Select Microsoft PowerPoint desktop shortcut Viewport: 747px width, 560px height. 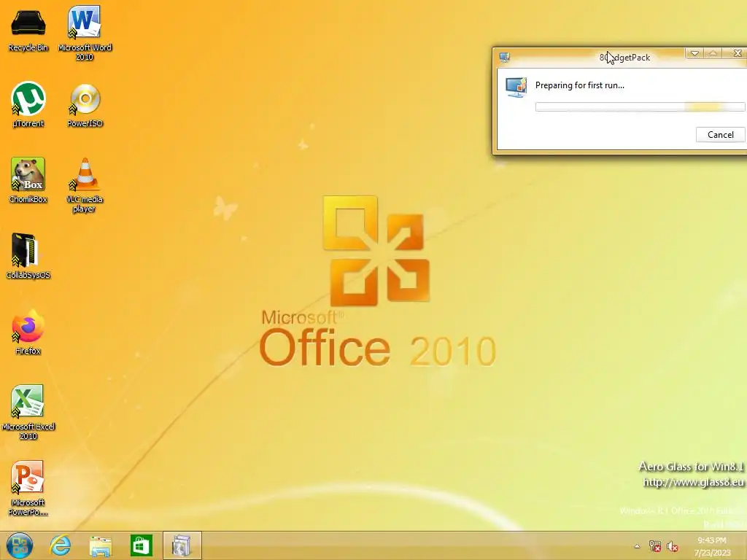tap(28, 488)
